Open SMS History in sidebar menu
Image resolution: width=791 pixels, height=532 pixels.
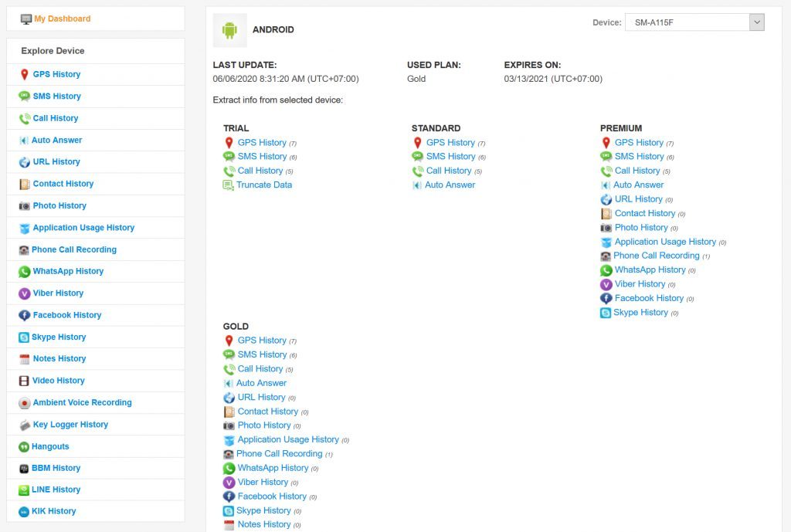point(56,96)
